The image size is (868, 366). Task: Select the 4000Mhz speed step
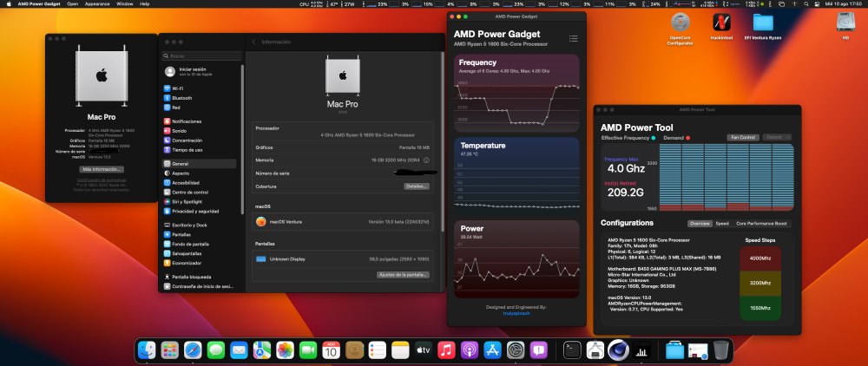click(760, 258)
